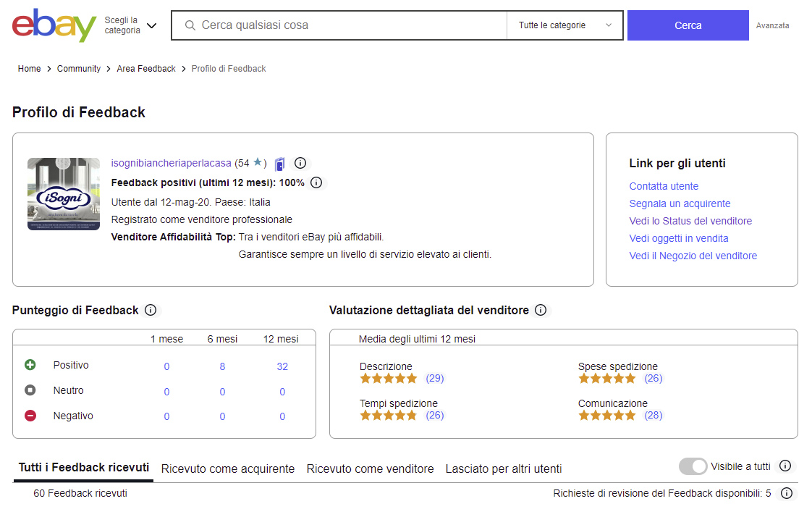Click the (29) Descrizione rating count
812x517 pixels.
(x=435, y=378)
